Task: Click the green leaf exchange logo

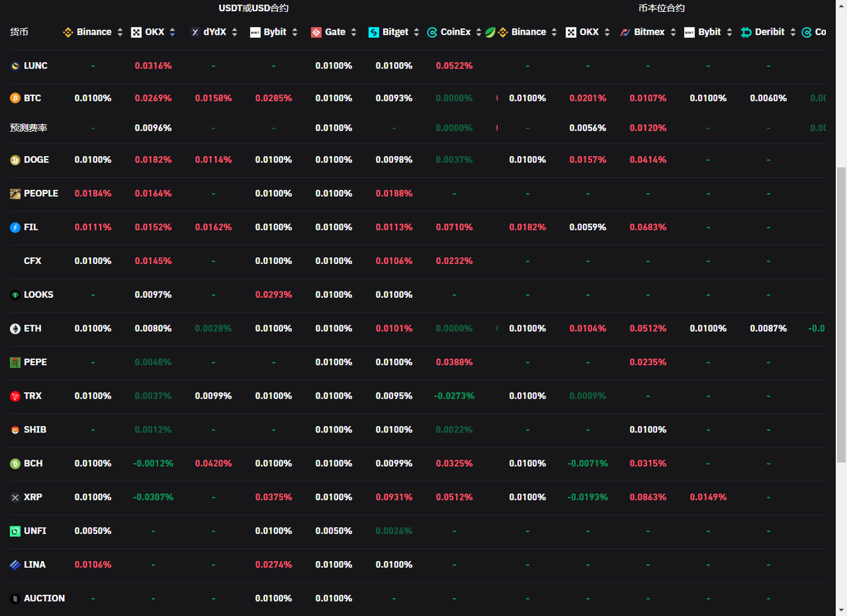Action: (x=490, y=32)
